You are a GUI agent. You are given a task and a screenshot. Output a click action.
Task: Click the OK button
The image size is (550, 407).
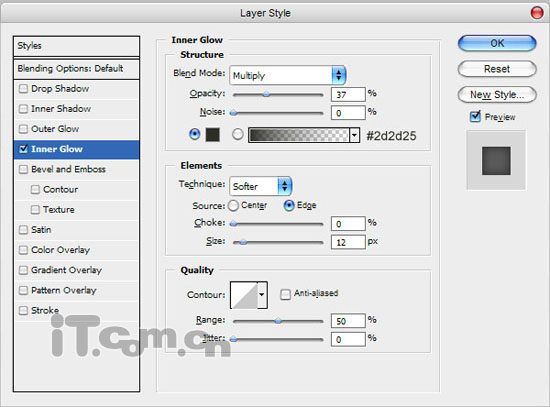pyautogui.click(x=497, y=44)
